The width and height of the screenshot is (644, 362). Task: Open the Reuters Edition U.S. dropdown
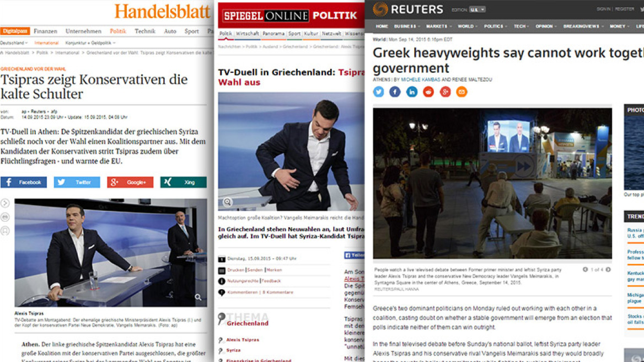477,9
